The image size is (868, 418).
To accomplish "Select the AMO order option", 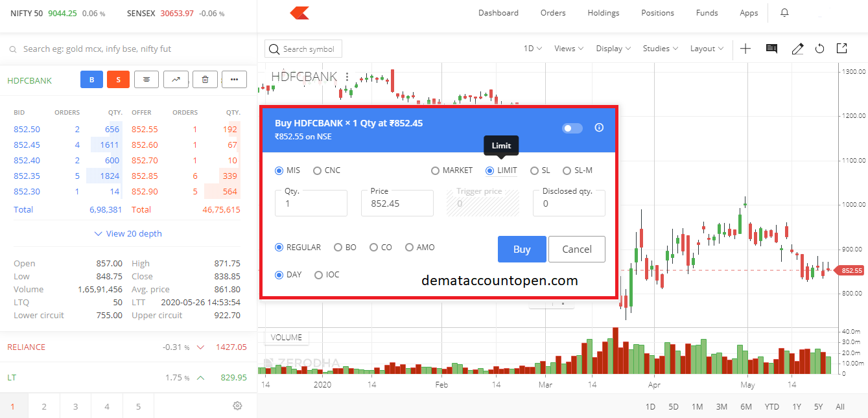I will pyautogui.click(x=420, y=247).
